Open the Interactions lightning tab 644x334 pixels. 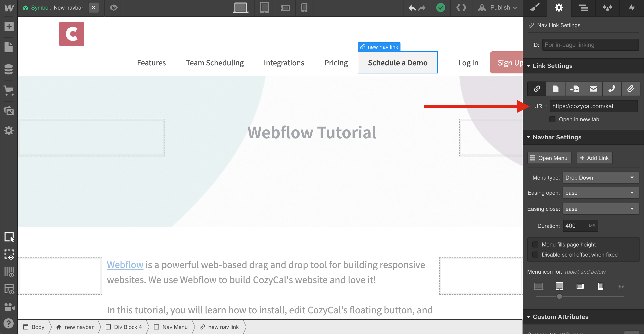pyautogui.click(x=632, y=8)
